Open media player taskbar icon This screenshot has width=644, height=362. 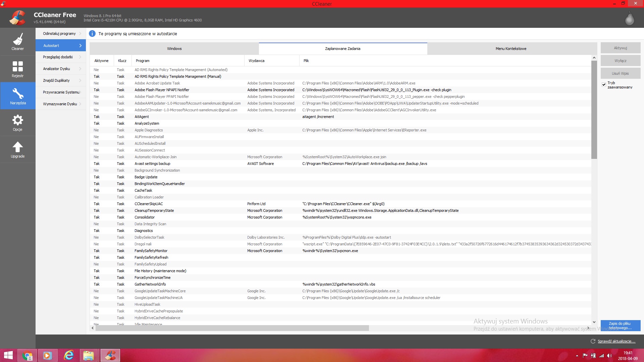[47, 355]
